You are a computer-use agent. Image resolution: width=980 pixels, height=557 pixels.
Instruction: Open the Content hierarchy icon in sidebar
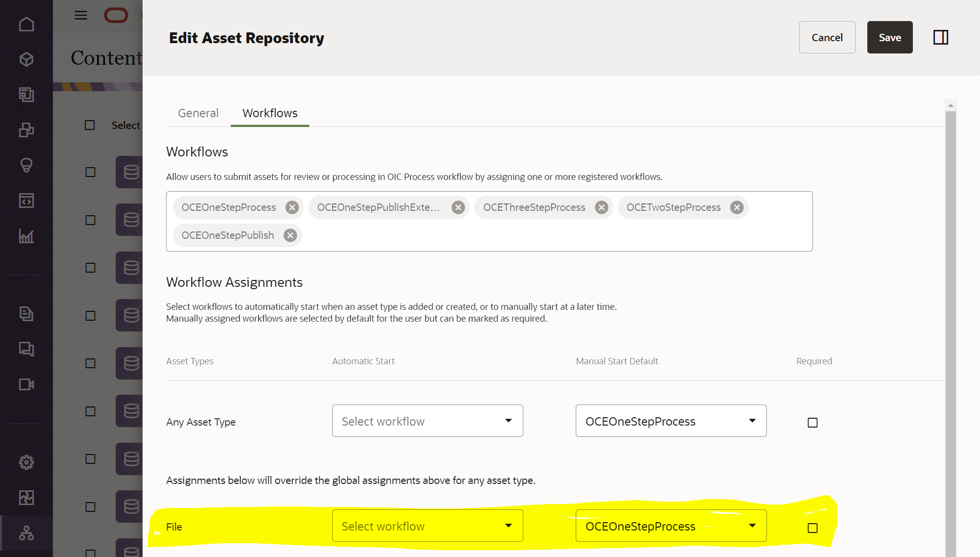click(x=26, y=533)
